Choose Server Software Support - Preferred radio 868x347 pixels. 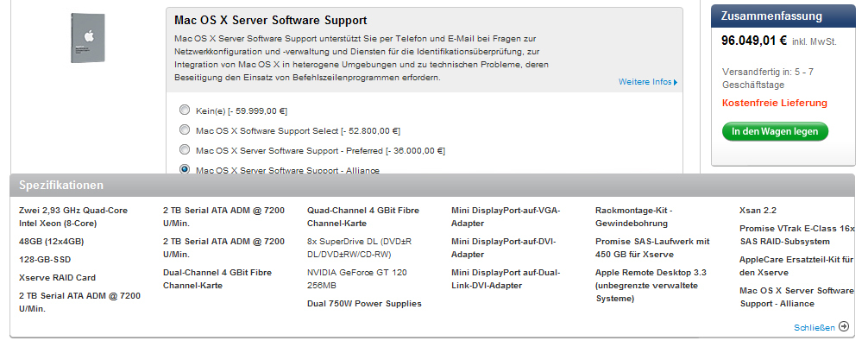(x=185, y=149)
